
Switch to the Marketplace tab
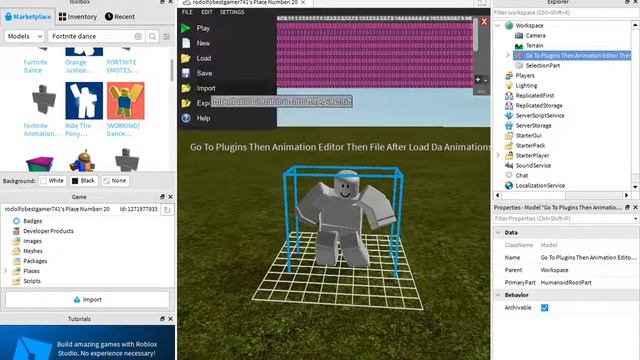(28, 17)
